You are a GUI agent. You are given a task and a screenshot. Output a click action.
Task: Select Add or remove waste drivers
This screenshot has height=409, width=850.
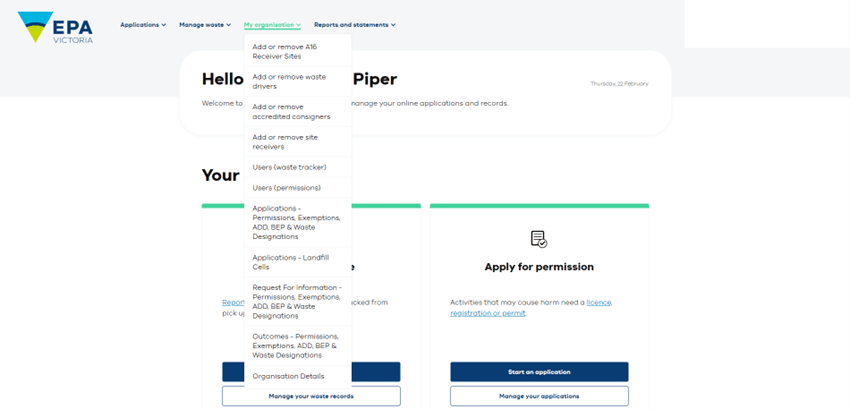point(298,82)
